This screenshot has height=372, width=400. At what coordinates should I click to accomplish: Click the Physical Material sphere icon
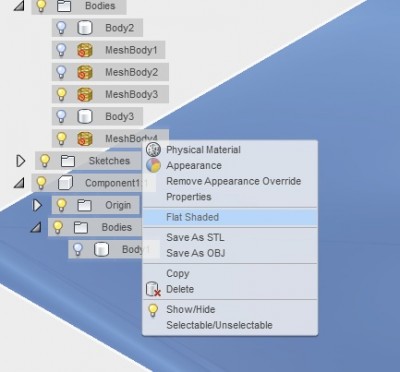[153, 150]
